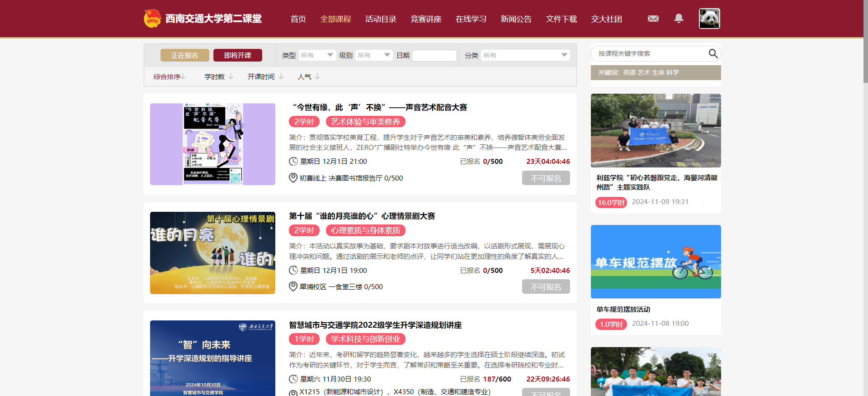
Task: Open the mail messages icon
Action: click(653, 19)
